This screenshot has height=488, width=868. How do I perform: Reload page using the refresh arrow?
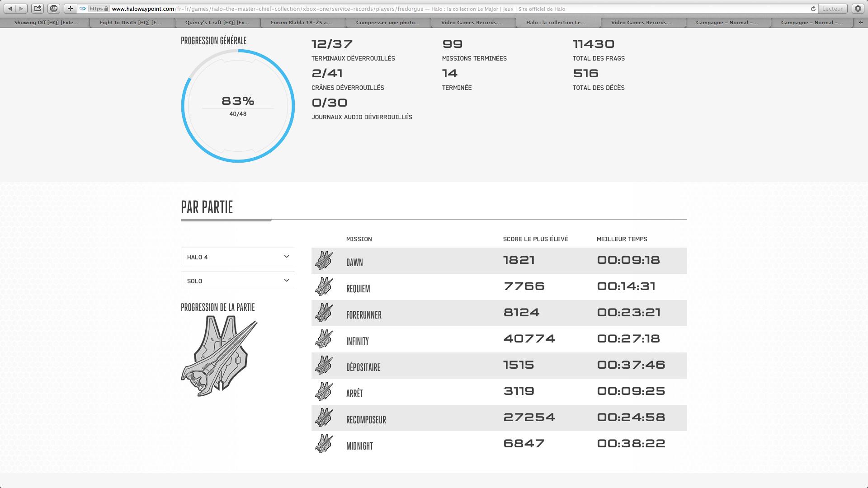pyautogui.click(x=813, y=9)
